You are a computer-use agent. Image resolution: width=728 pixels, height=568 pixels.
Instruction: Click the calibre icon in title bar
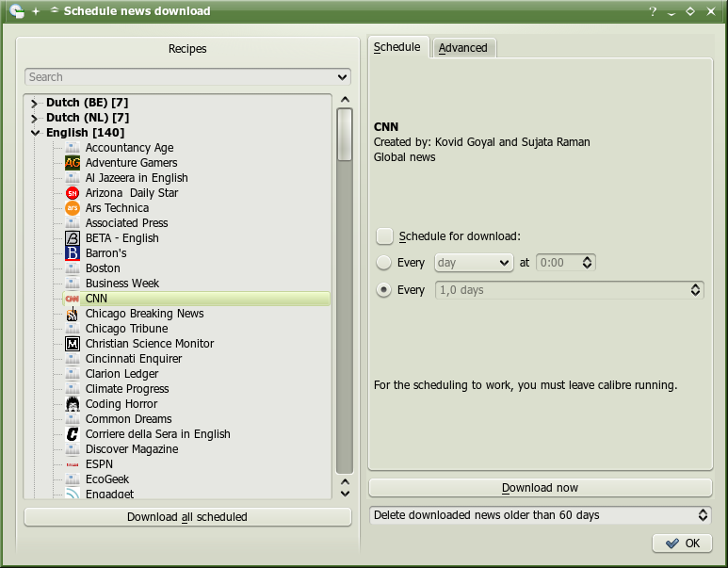(x=16, y=10)
